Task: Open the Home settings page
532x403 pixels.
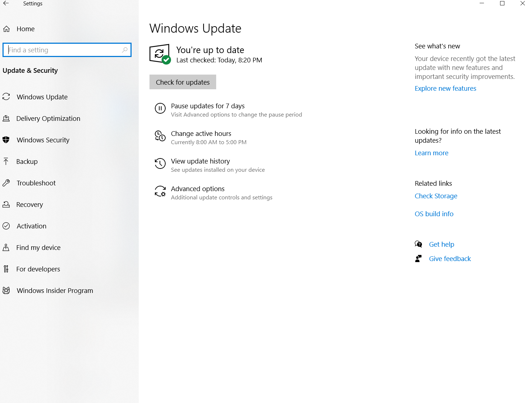Action: [25, 29]
